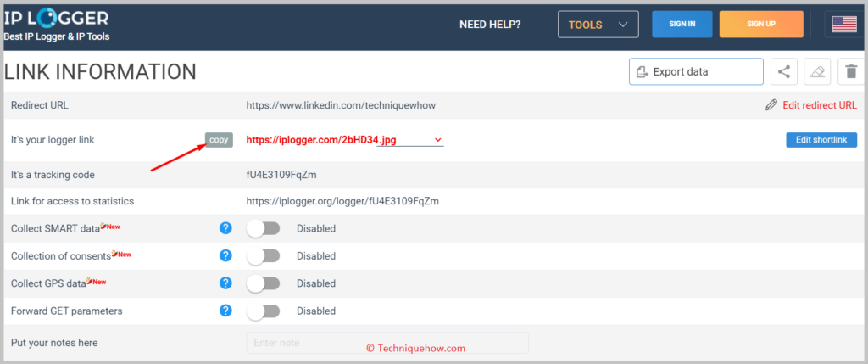Click the share icon button
The width and height of the screenshot is (868, 364).
click(784, 71)
